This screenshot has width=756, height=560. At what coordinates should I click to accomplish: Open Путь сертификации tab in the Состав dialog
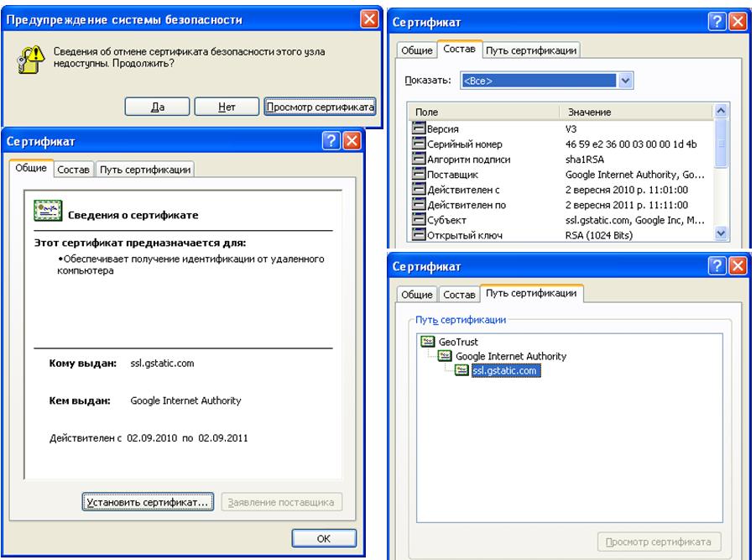point(533,51)
